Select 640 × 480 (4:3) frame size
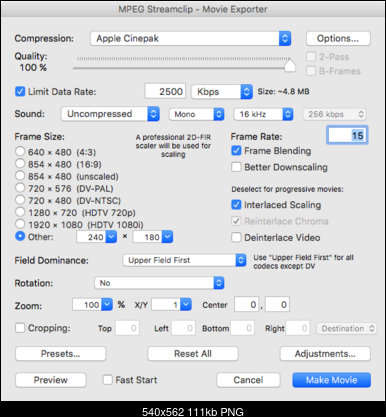386x417 pixels. (20, 151)
